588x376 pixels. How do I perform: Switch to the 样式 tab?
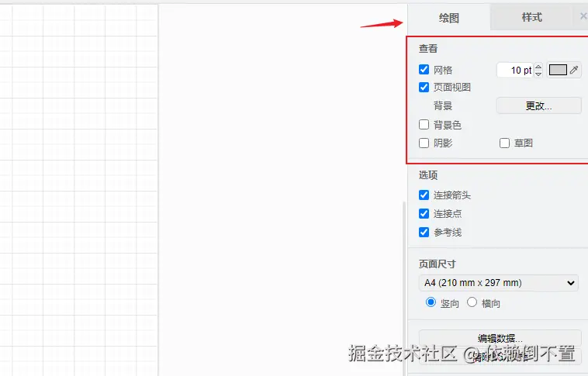(531, 17)
